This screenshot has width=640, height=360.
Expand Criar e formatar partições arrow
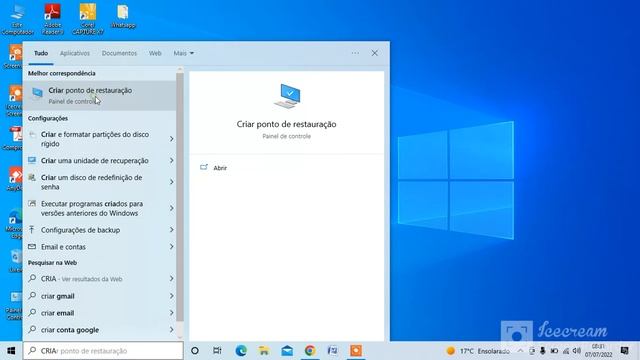(x=171, y=139)
